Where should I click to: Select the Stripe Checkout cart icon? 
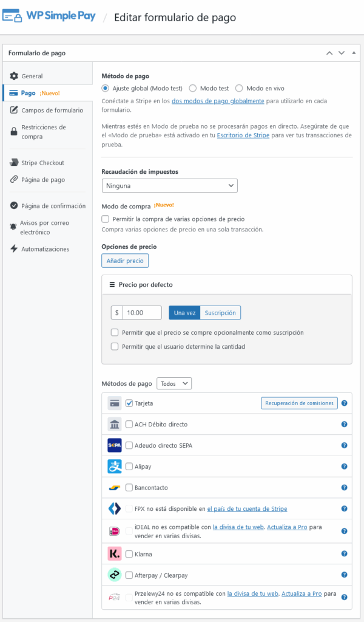click(x=15, y=162)
